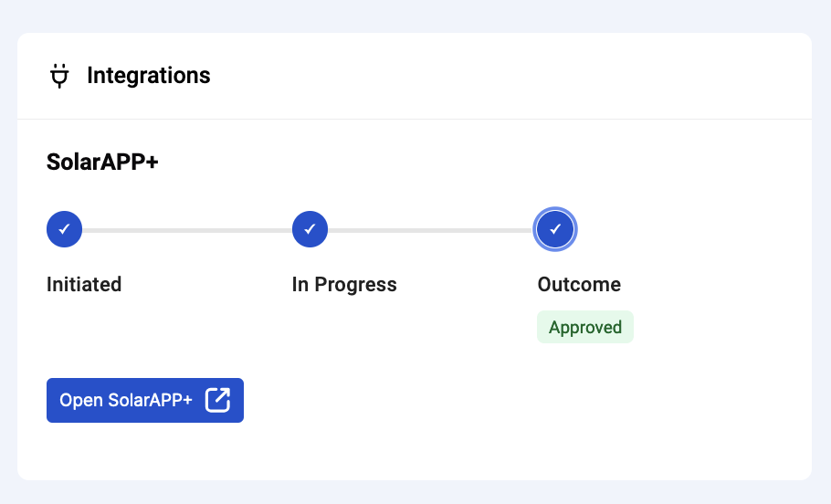Open SolarAPP+ via the blue button text
This screenshot has width=831, height=504.
pyautogui.click(x=126, y=400)
